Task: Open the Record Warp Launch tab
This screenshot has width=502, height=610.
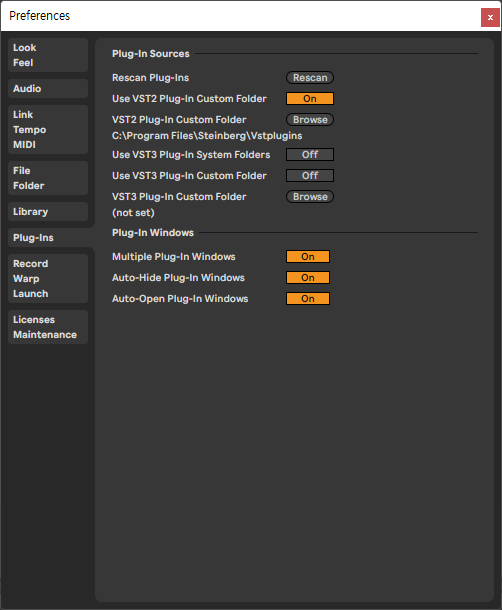Action: click(48, 279)
